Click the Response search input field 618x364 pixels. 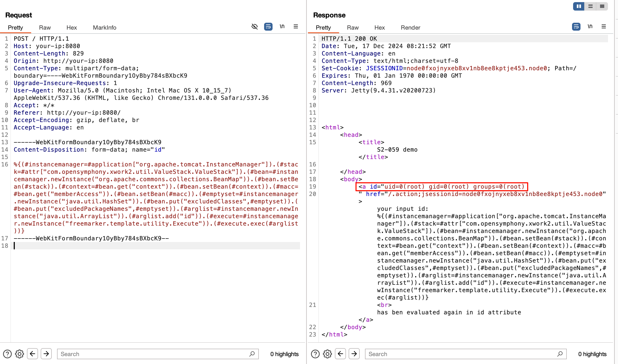coord(462,354)
